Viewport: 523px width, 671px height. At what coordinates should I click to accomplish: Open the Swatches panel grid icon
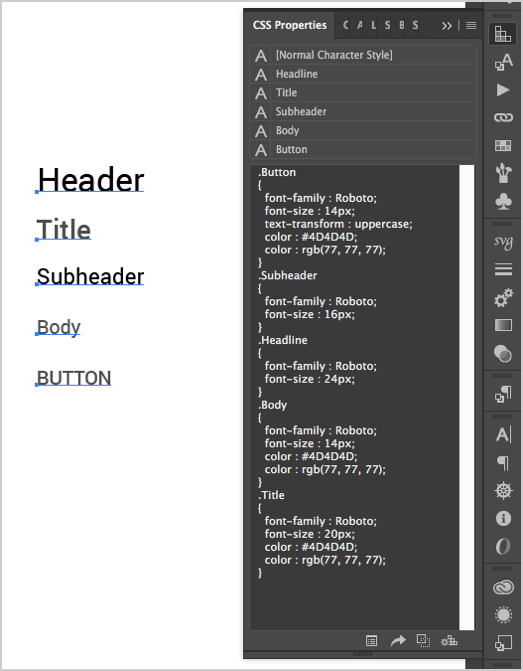(503, 145)
